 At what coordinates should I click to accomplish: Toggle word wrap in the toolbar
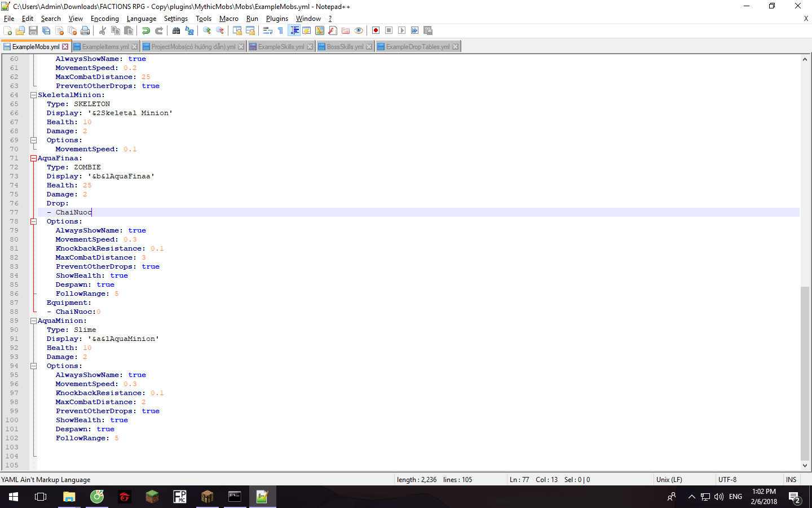point(268,30)
